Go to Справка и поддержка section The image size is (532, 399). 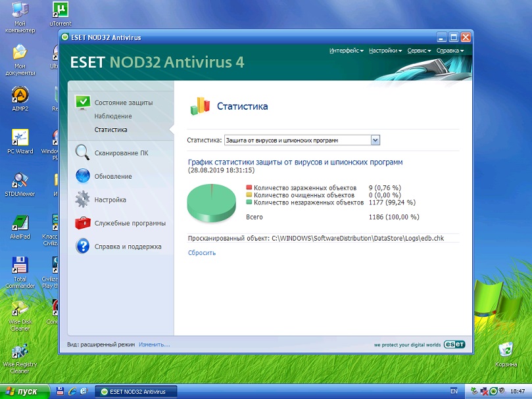tap(128, 246)
